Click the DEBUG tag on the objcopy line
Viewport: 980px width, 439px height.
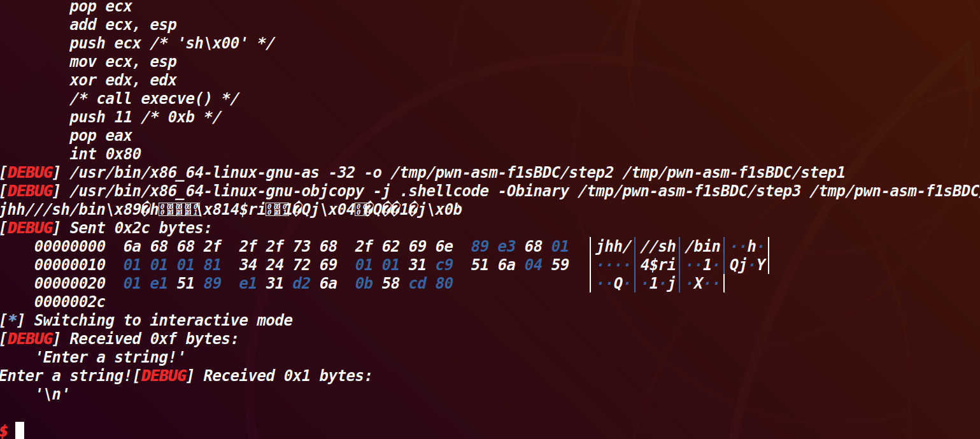29,191
